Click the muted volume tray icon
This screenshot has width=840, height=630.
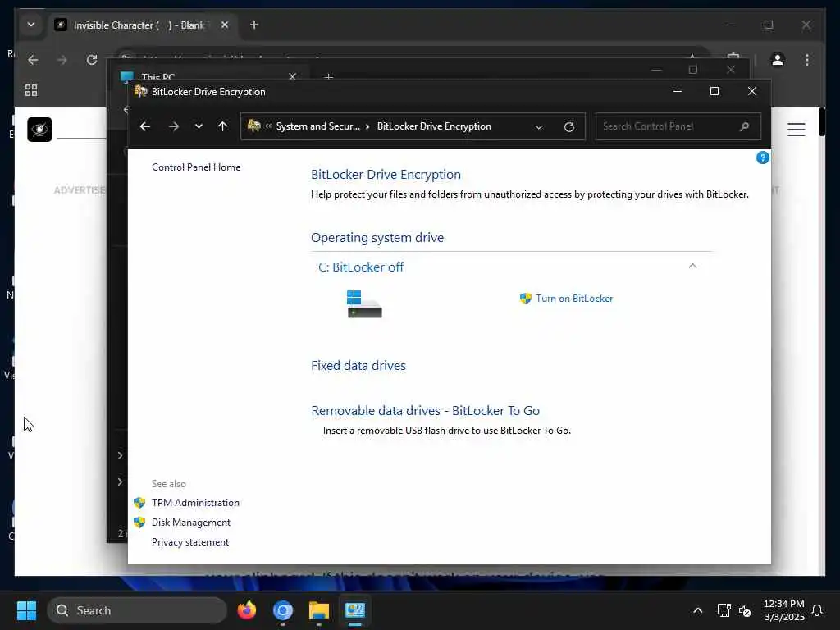pyautogui.click(x=745, y=610)
